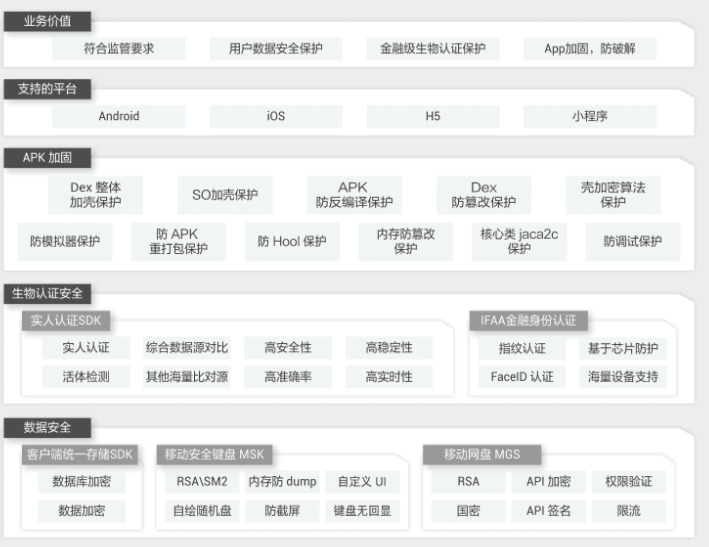The height and width of the screenshot is (547, 709).
Task: Click the API 签名 box
Action: pos(548,511)
